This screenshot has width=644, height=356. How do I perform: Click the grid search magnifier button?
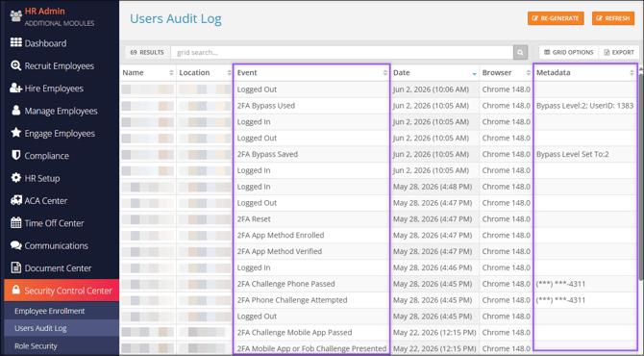pos(520,52)
